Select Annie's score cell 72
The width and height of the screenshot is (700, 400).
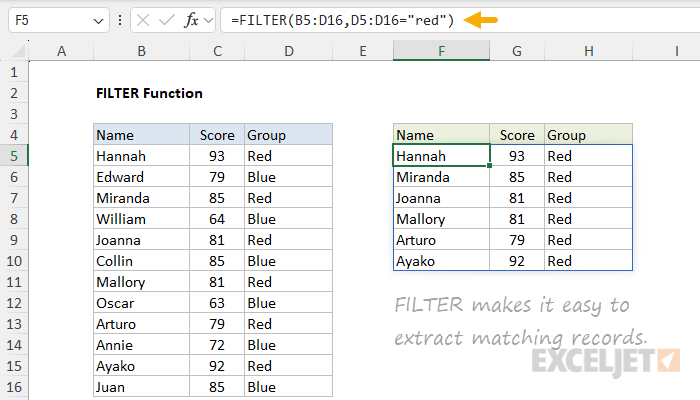tap(217, 345)
